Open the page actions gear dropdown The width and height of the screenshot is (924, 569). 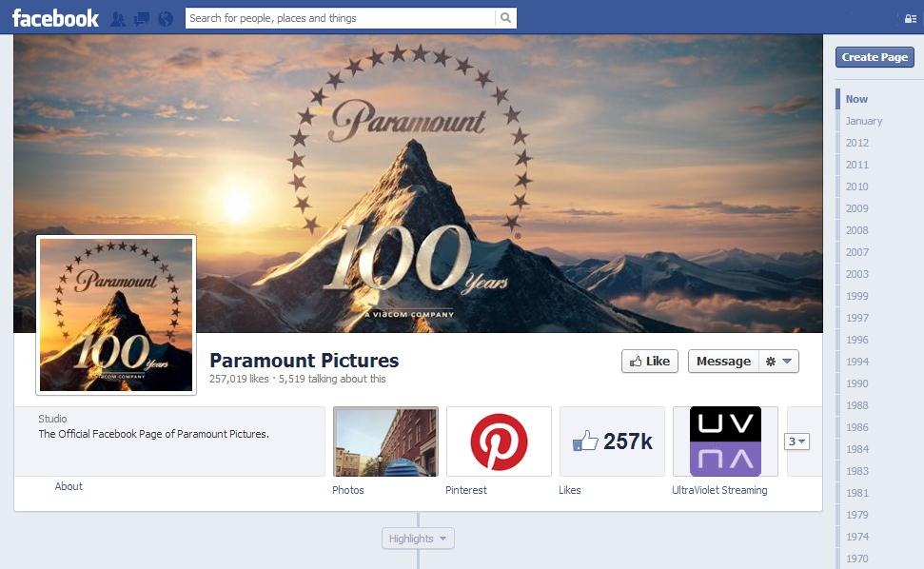778,361
